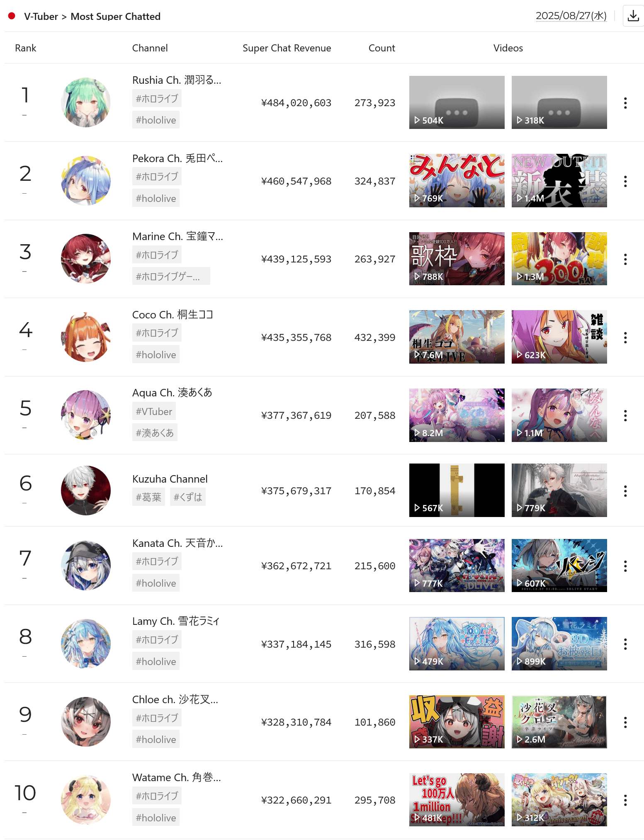The height and width of the screenshot is (840, 644).
Task: Play Coco Ch. video with 7.6M views
Action: pos(457,337)
